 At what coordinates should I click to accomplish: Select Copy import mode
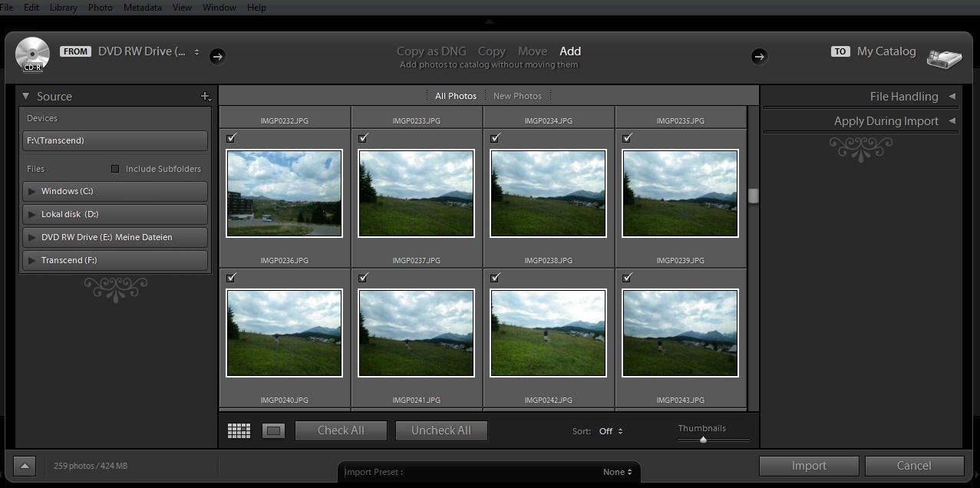491,51
